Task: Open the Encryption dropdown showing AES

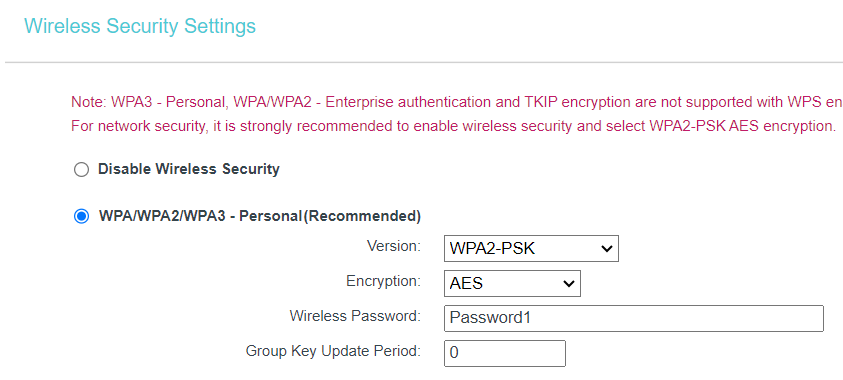Action: click(x=512, y=283)
